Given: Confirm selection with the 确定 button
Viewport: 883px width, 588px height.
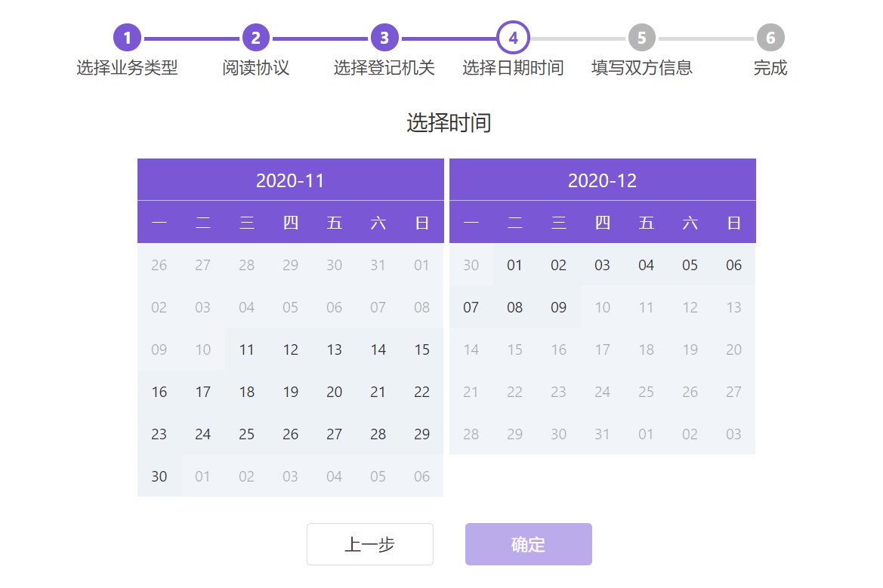Looking at the screenshot, I should click(528, 544).
